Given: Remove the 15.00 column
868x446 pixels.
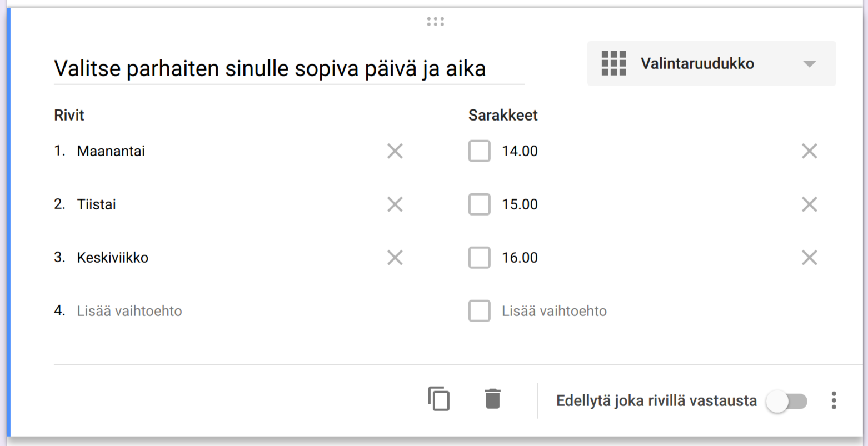Looking at the screenshot, I should [x=809, y=204].
